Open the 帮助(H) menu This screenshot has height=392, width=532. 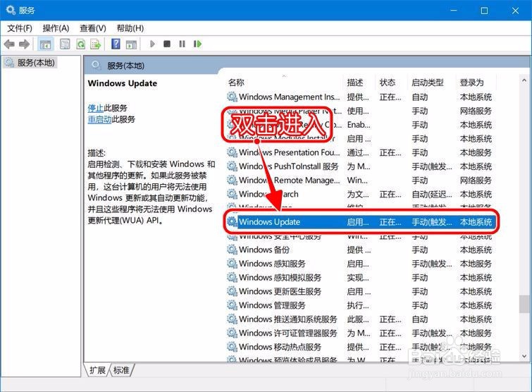130,28
